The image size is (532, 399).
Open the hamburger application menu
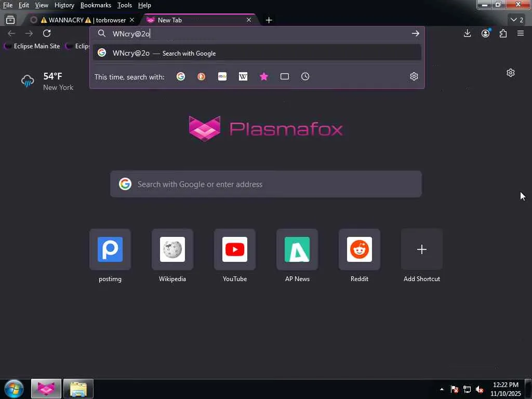coord(521,33)
